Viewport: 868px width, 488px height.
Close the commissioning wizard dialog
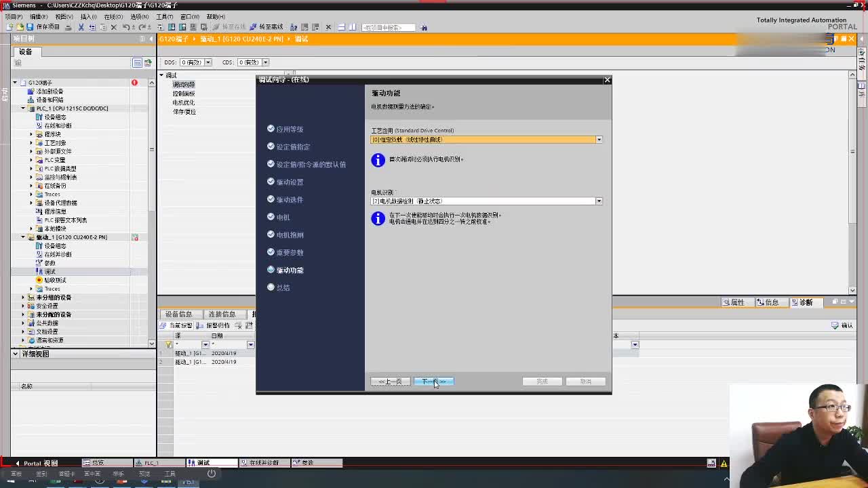point(607,80)
